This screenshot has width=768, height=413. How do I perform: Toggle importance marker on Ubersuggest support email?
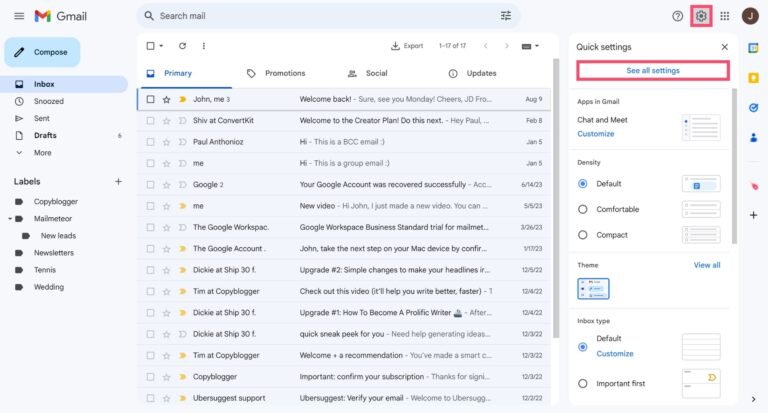coord(183,398)
